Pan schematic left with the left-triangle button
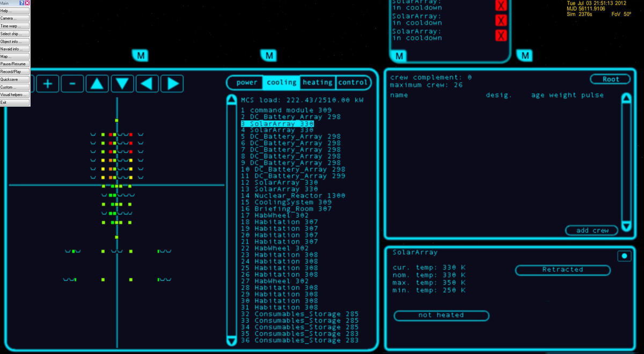This screenshot has height=354, width=644. click(148, 83)
